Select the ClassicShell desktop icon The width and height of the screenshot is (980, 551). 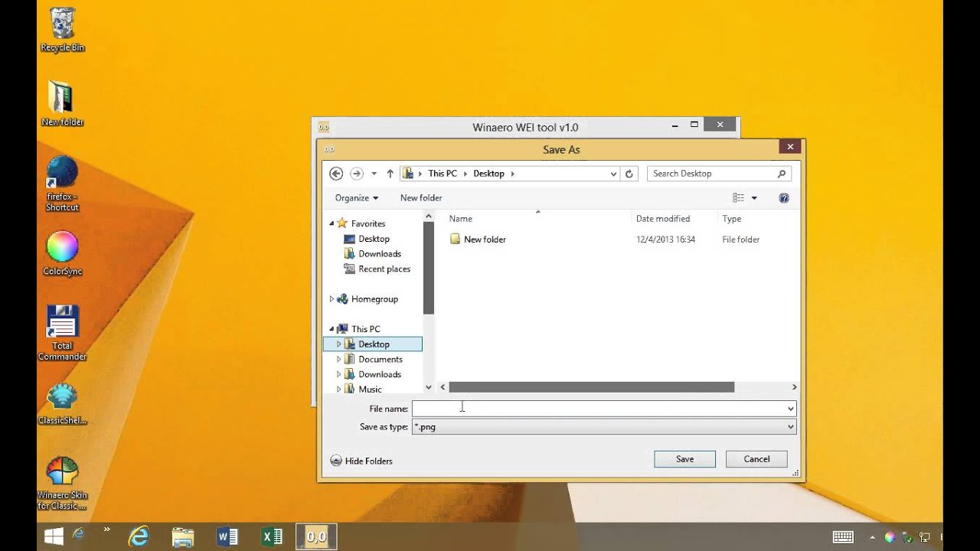[62, 404]
